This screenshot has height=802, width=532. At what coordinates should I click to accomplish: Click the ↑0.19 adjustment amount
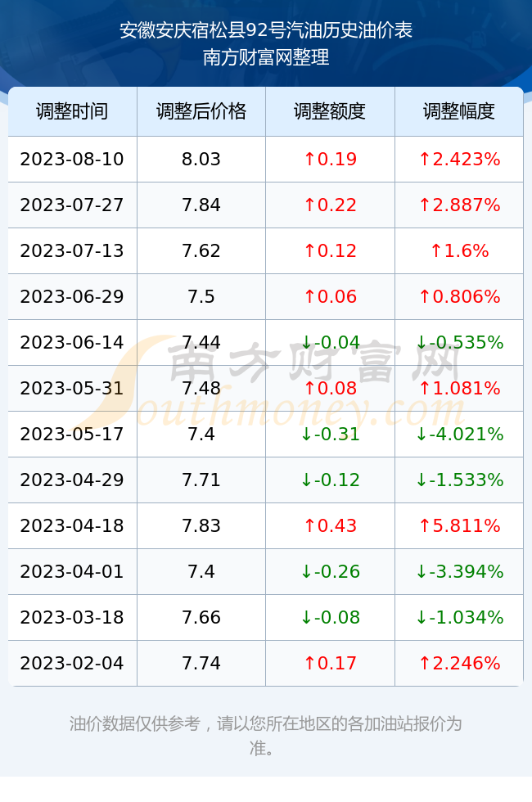pos(330,159)
